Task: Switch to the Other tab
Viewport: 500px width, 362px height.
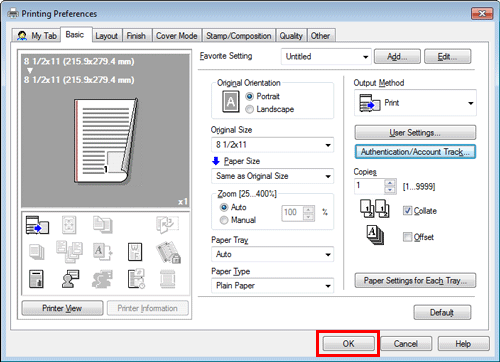Action: [320, 36]
